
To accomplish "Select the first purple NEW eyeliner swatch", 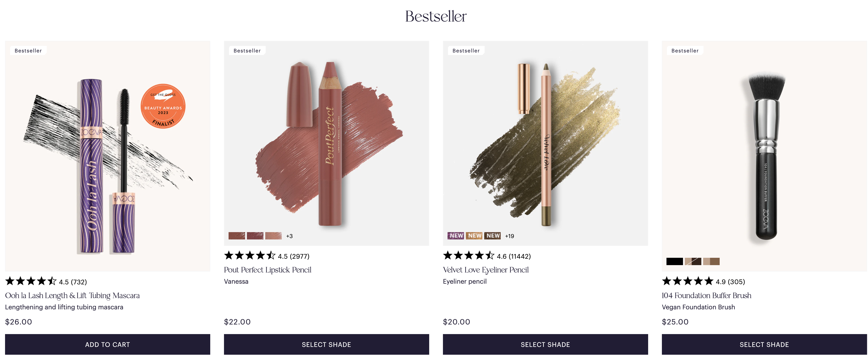I will pos(456,236).
